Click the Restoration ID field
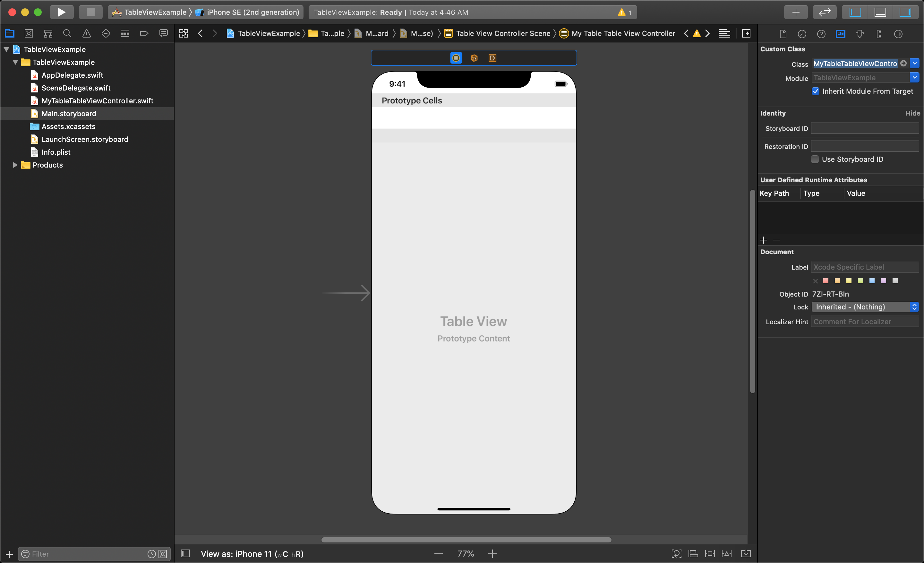The width and height of the screenshot is (924, 563). (865, 146)
